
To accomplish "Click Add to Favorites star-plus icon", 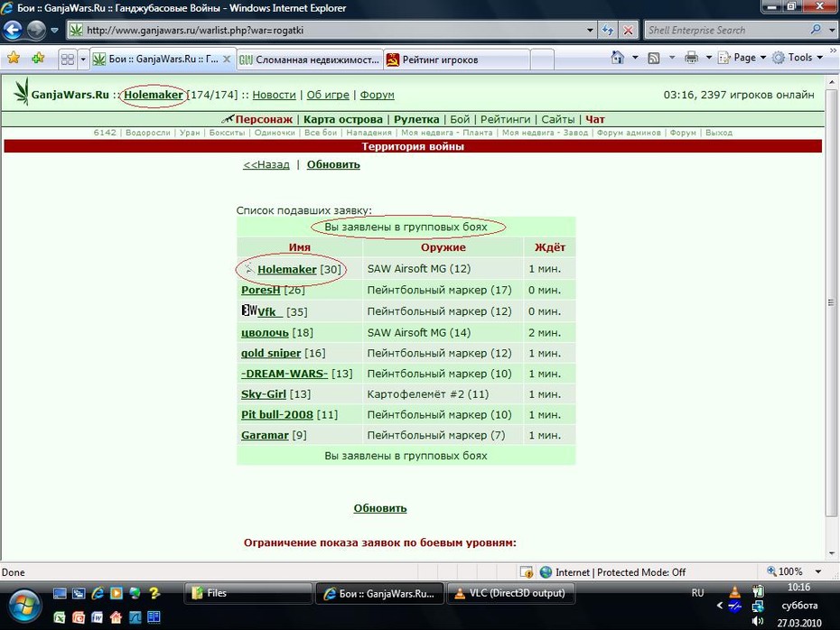I will point(38,58).
